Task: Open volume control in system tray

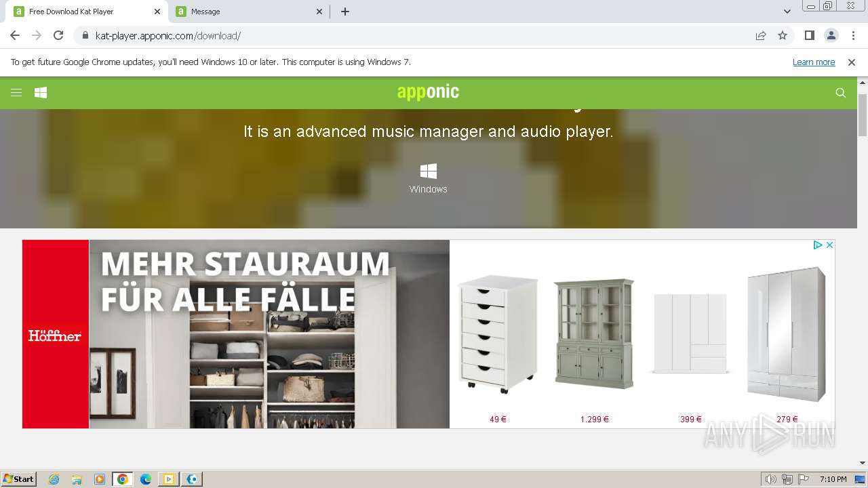Action: pos(770,479)
